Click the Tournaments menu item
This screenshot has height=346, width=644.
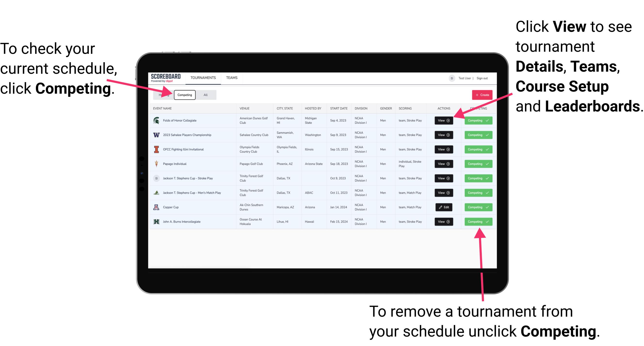coord(203,77)
